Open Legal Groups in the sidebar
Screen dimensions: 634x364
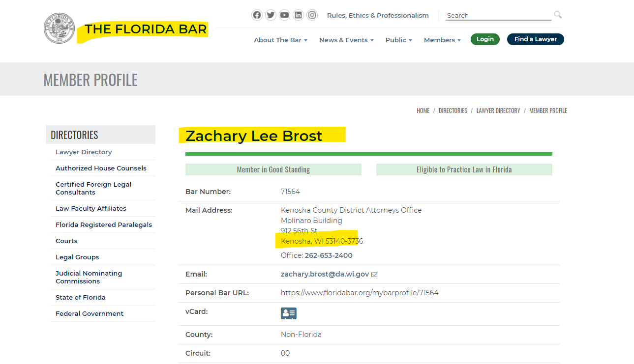point(77,257)
